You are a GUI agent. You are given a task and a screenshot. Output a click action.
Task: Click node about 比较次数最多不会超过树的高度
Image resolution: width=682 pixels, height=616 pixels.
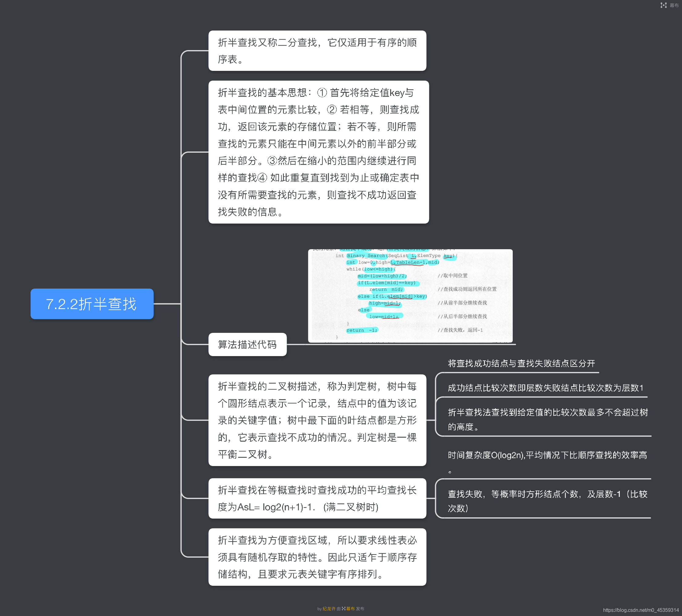click(x=548, y=419)
